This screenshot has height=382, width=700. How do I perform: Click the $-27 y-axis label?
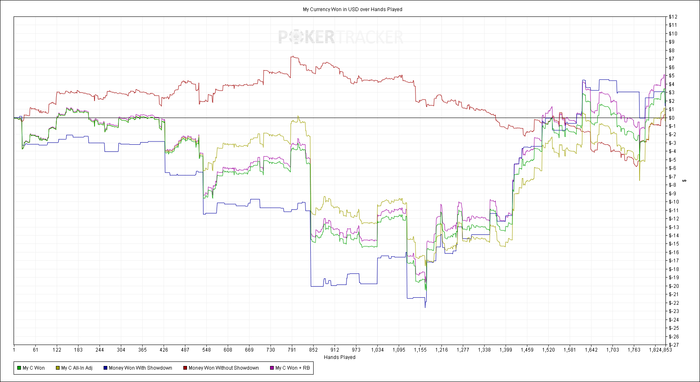click(x=673, y=345)
